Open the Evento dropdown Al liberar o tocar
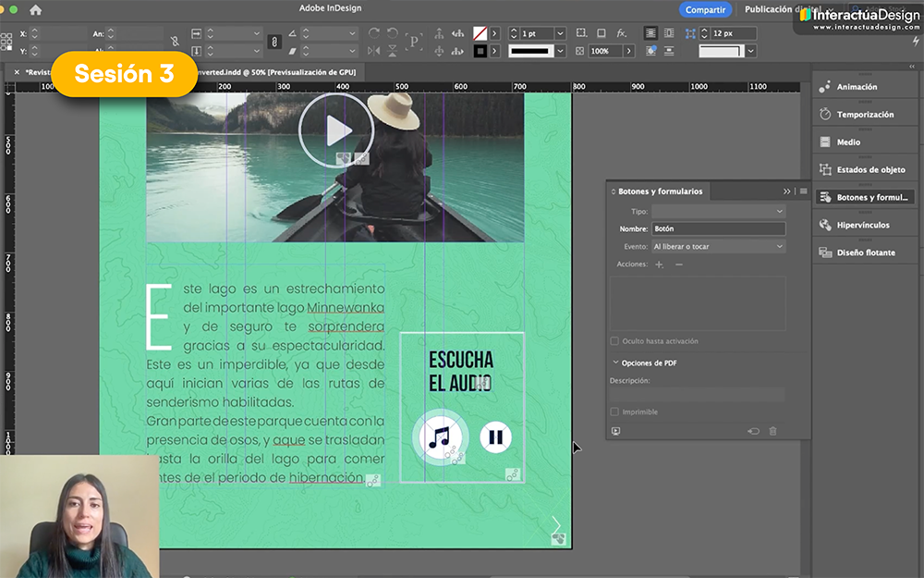Screen dimensions: 924x578 718,247
